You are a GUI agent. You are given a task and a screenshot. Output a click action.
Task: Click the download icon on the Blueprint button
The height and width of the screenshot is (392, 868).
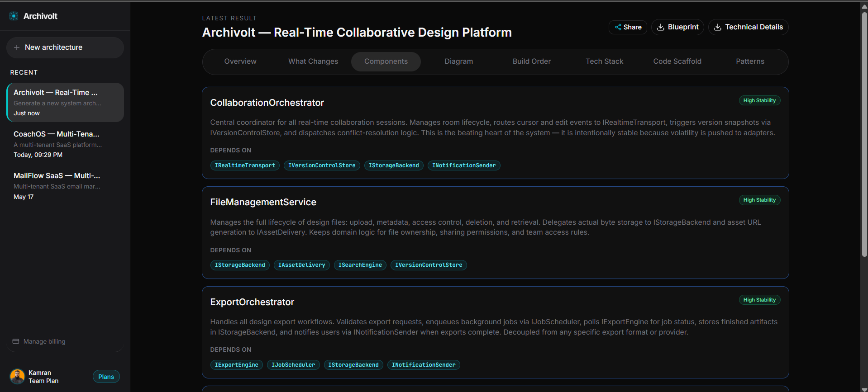tap(661, 27)
